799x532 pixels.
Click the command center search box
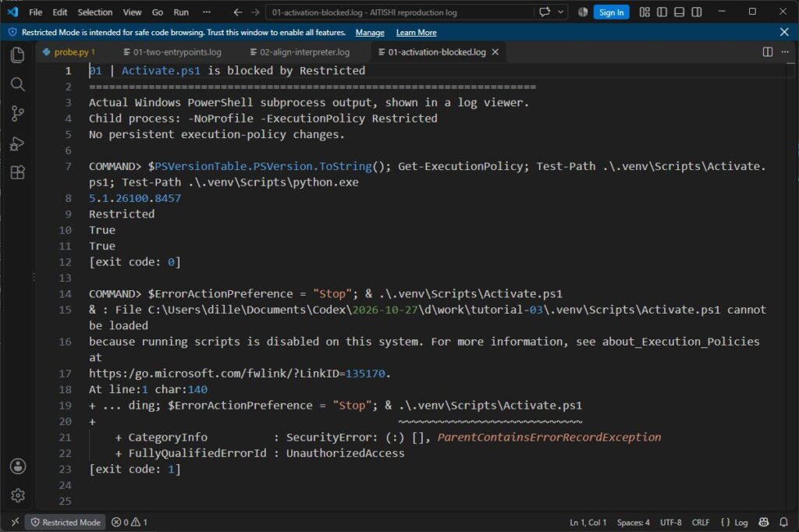click(399, 12)
